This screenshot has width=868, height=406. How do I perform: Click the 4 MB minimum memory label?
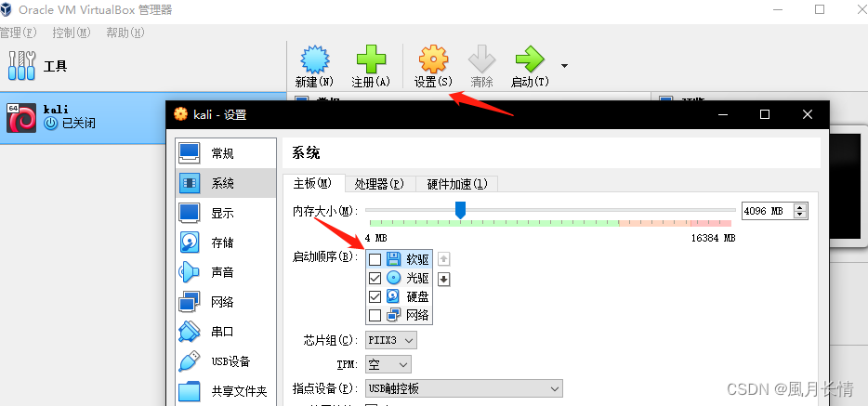(375, 238)
